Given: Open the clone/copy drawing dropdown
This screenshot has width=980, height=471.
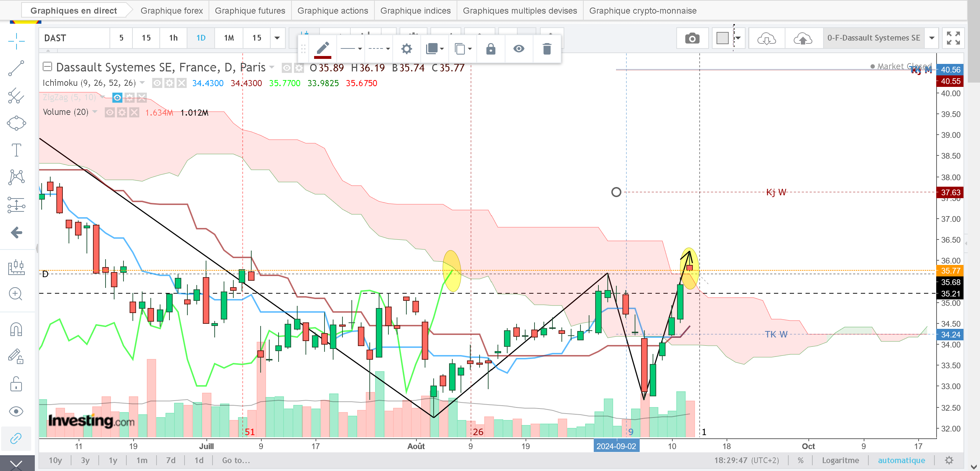Looking at the screenshot, I should pyautogui.click(x=463, y=49).
